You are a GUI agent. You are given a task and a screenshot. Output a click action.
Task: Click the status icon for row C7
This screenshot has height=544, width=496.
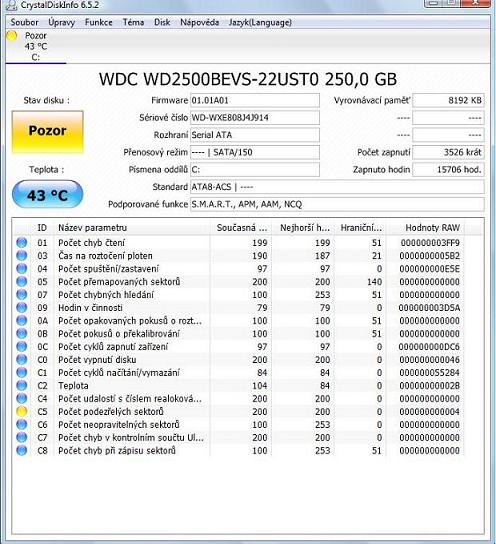pyautogui.click(x=22, y=437)
